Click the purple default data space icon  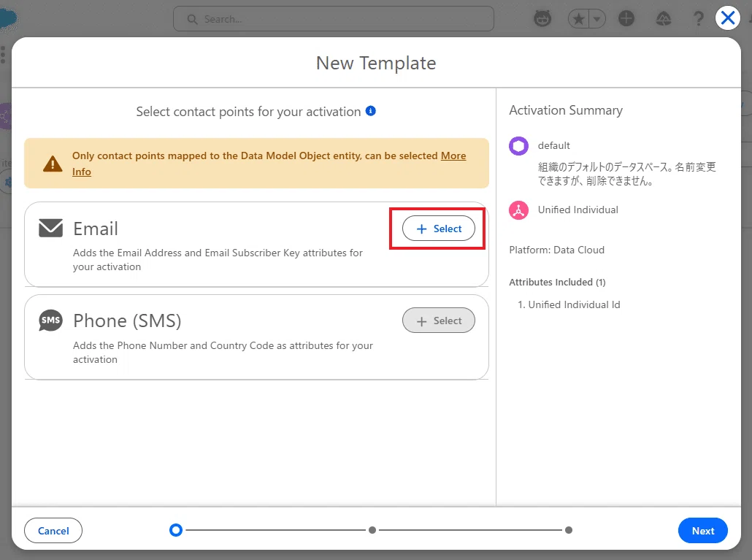click(518, 146)
